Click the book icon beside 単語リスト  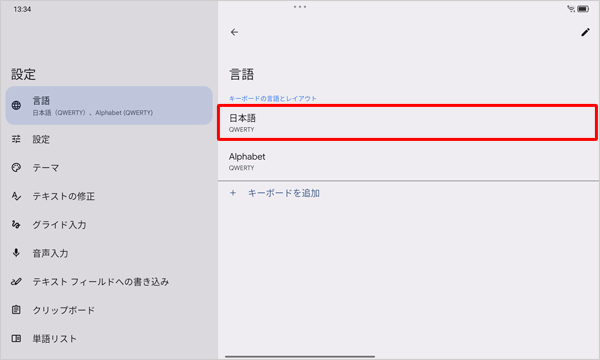tap(16, 338)
